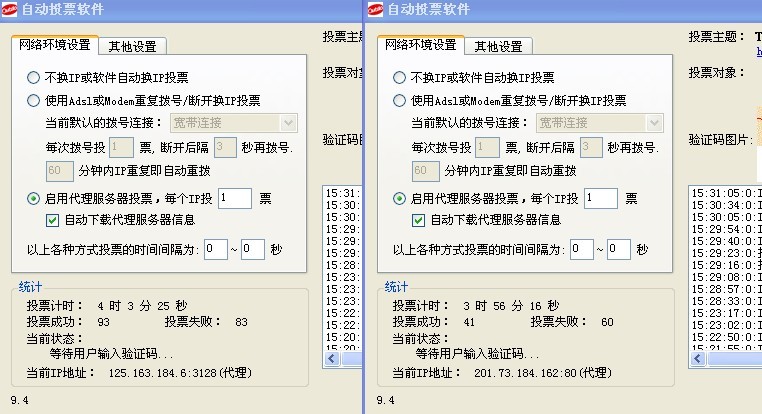
Task: Click left scroll arrow of log list in right window
Action: point(698,359)
